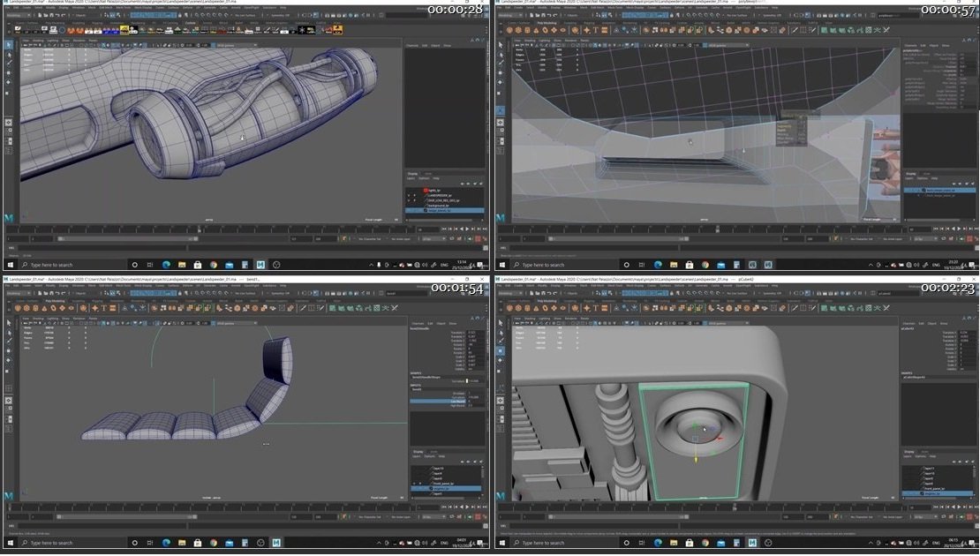980x556 pixels.
Task: Create a polygon cone in 00:02:23 frame shelf
Action: (x=536, y=308)
